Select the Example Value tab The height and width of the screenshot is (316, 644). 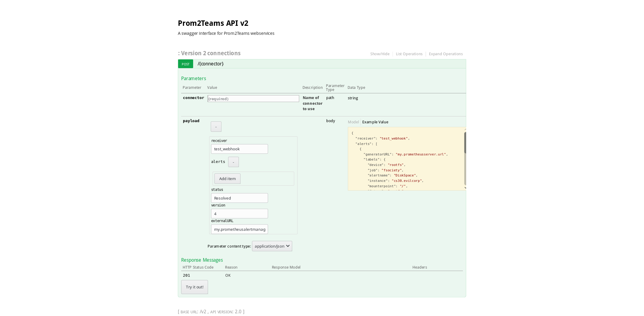click(375, 122)
